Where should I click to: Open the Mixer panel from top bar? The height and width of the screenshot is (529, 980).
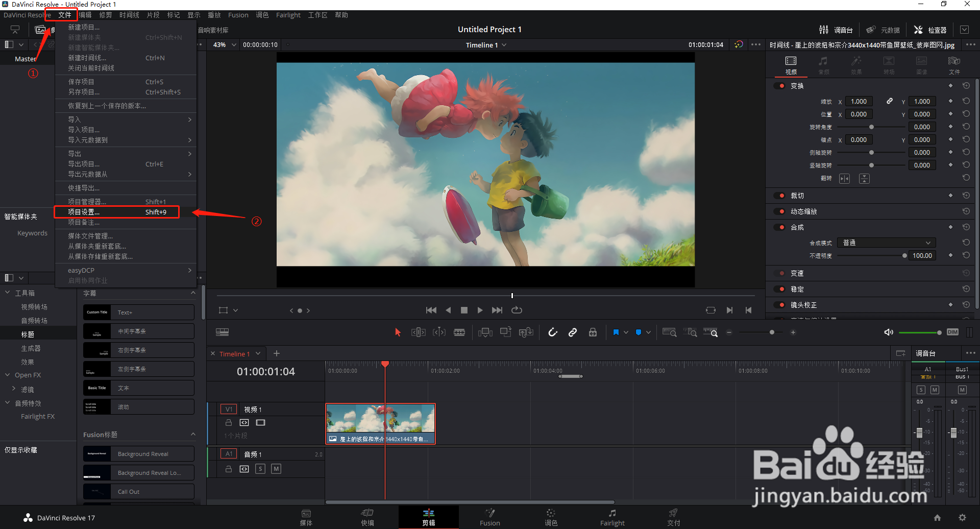[x=836, y=30]
